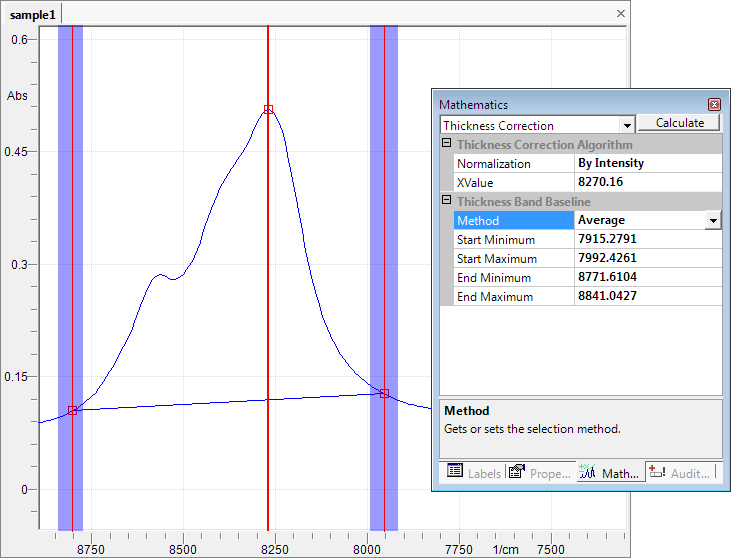Click the Mathematics tab icon
Image resolution: width=731 pixels, height=558 pixels.
click(587, 472)
